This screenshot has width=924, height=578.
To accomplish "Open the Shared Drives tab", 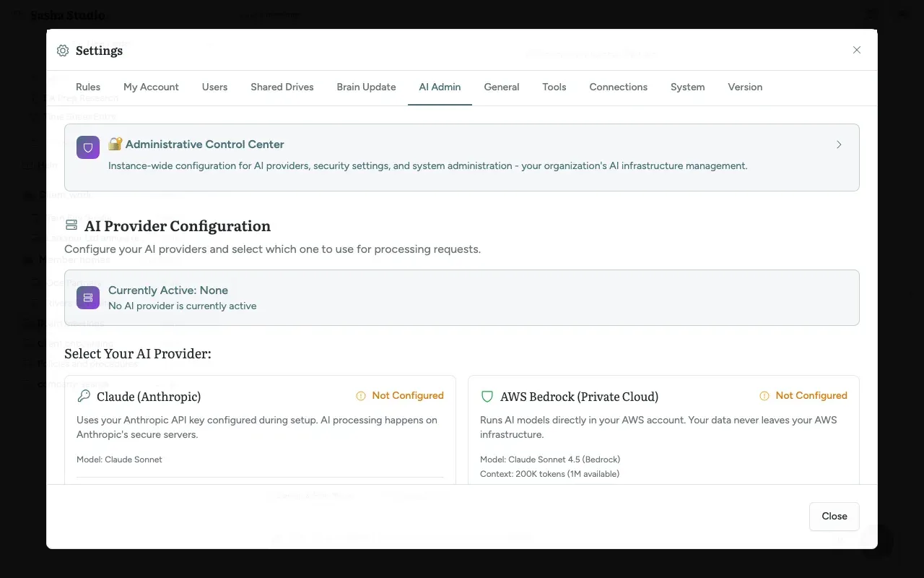I will [282, 87].
